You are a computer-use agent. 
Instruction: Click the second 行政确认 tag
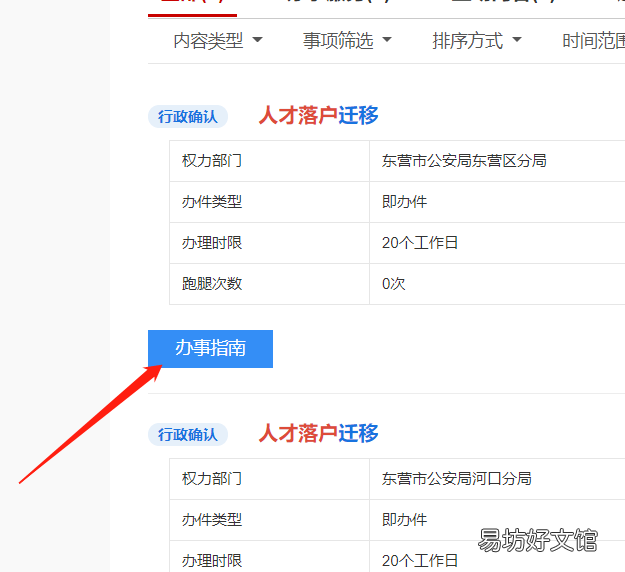click(188, 434)
